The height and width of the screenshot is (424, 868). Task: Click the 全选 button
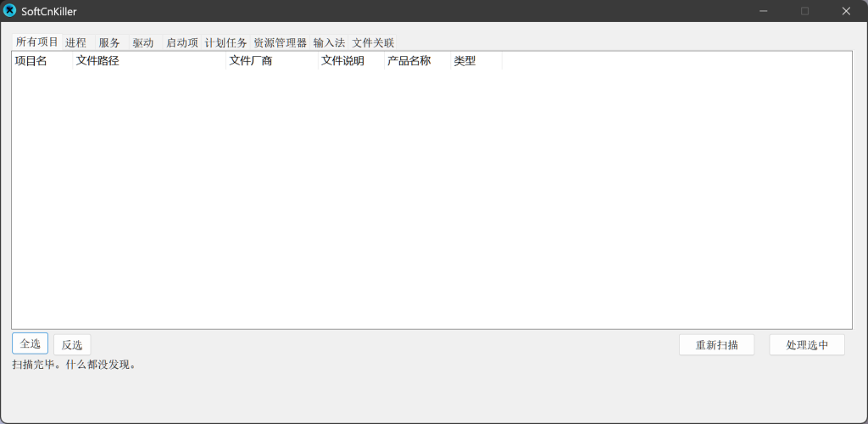[x=30, y=343]
